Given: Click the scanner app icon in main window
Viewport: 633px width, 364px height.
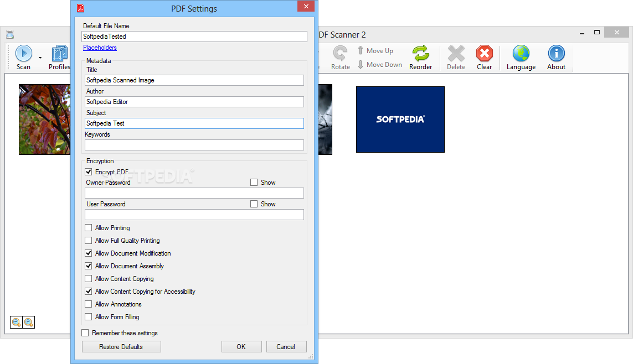Looking at the screenshot, I should [10, 35].
